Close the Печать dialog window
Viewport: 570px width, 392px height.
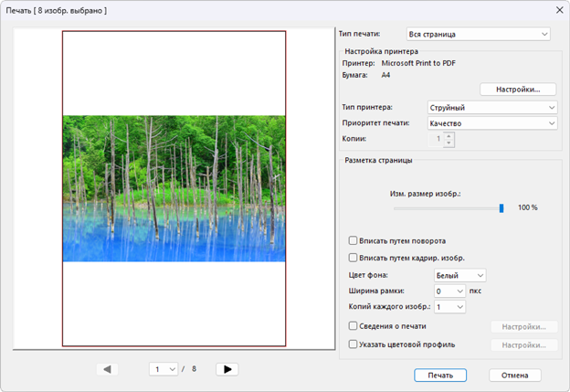click(559, 9)
